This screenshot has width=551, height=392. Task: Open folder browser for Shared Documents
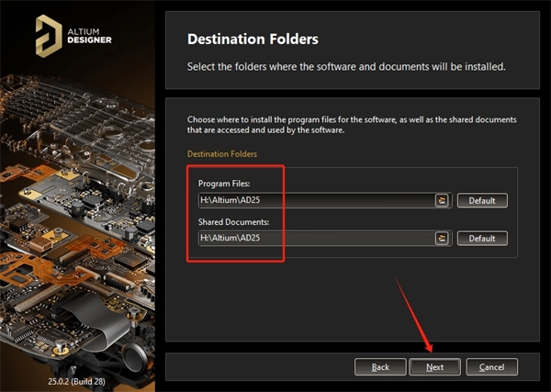pyautogui.click(x=442, y=238)
